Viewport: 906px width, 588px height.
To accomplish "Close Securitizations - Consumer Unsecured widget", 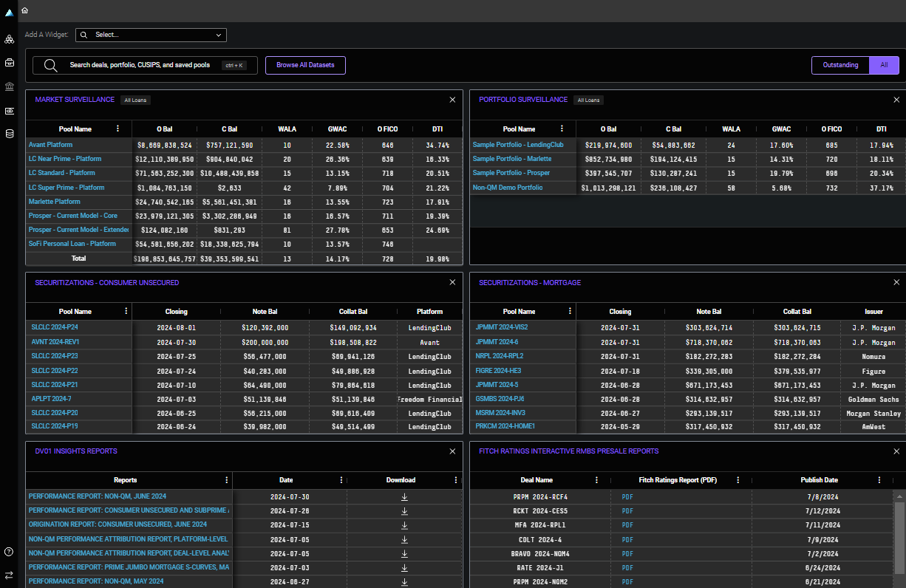I will coord(452,283).
